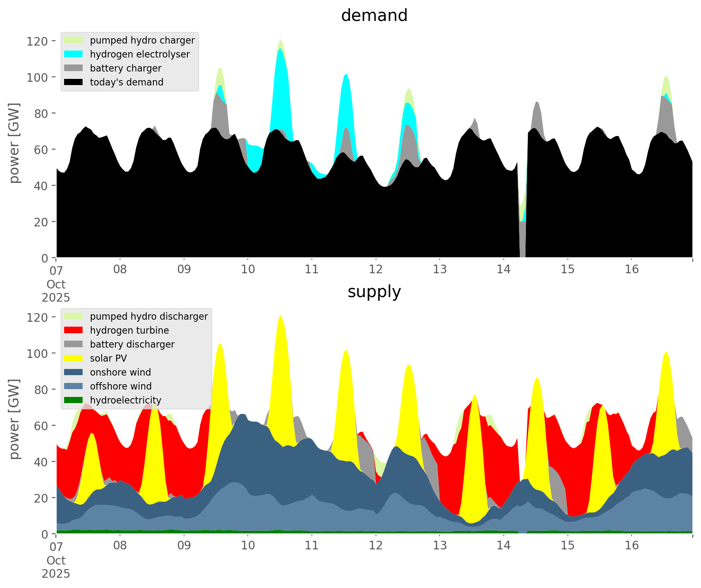This screenshot has width=701, height=588.
Task: Select the green hydroelectricity legend swatch
Action: click(x=74, y=400)
